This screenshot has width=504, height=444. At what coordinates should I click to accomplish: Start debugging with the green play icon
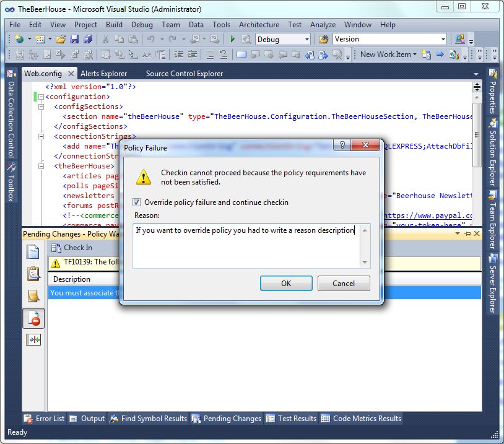click(233, 39)
